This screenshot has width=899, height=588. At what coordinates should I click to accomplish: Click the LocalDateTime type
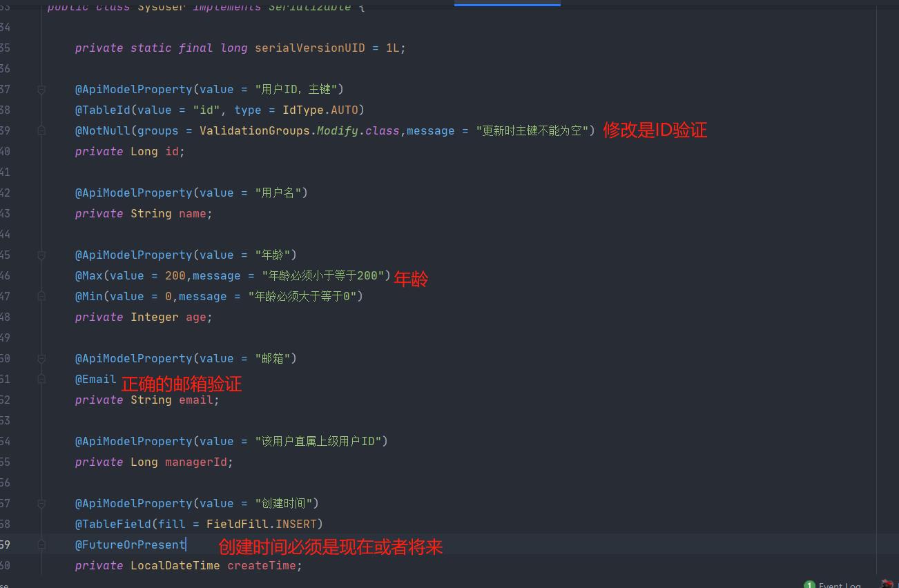click(175, 565)
